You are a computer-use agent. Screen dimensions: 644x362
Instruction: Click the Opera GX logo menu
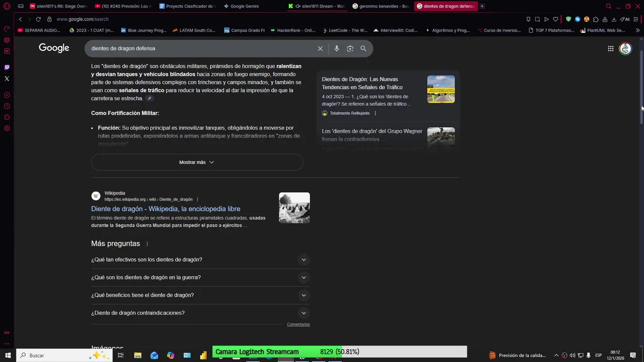7,7
